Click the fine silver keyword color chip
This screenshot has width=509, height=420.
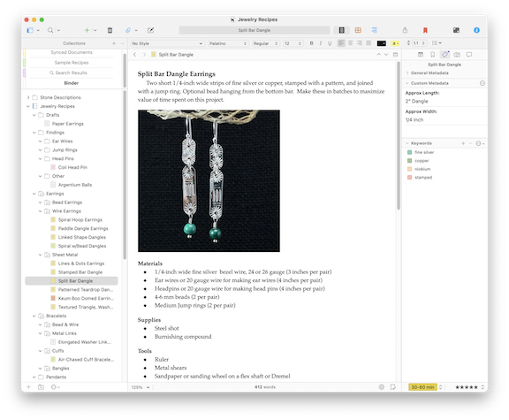coord(409,152)
